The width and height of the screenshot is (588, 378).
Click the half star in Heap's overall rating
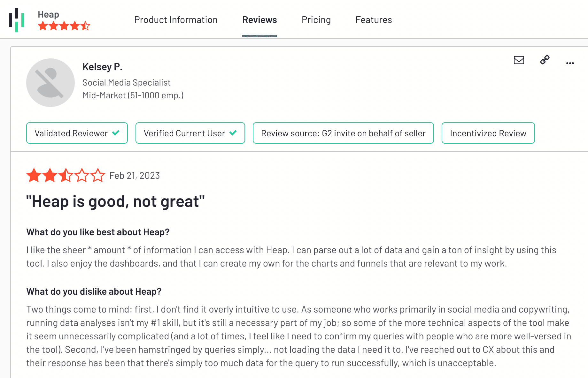85,26
